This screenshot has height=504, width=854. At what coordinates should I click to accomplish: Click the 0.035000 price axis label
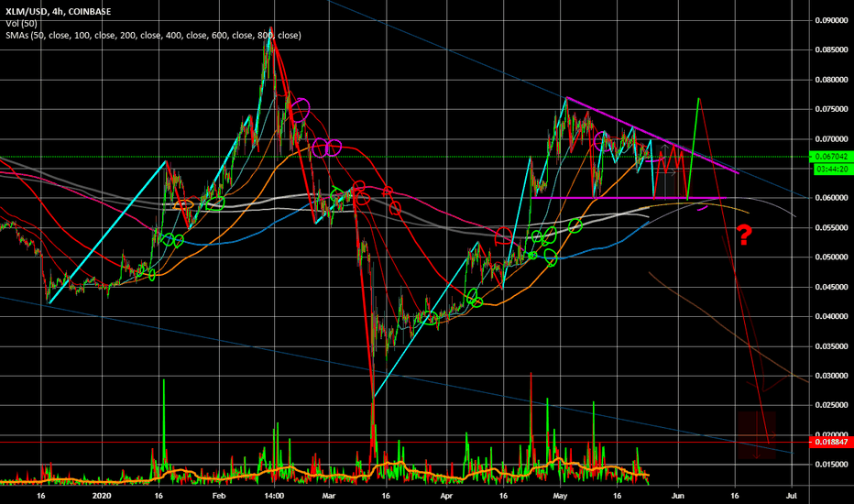tap(832, 346)
